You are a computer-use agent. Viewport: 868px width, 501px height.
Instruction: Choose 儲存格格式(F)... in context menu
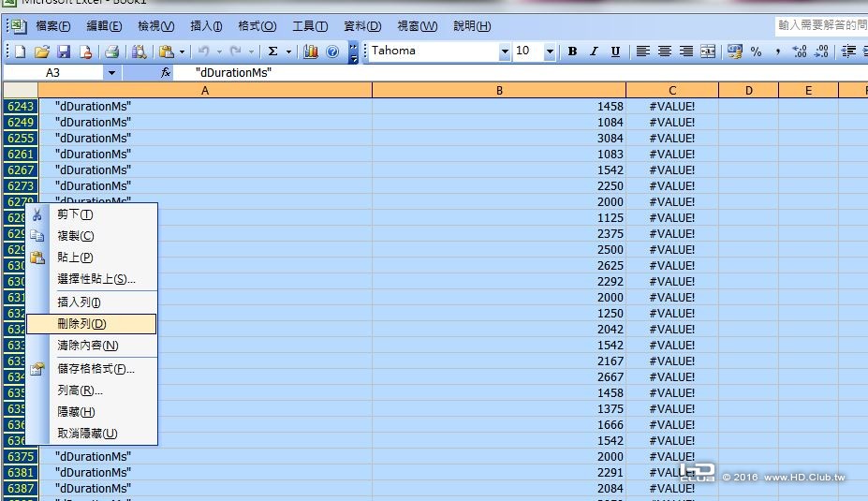tap(92, 369)
